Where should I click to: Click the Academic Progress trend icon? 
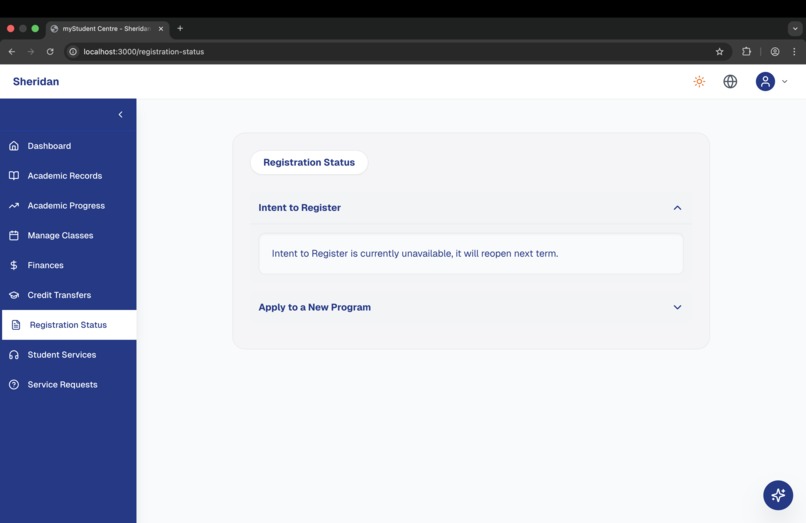(14, 206)
